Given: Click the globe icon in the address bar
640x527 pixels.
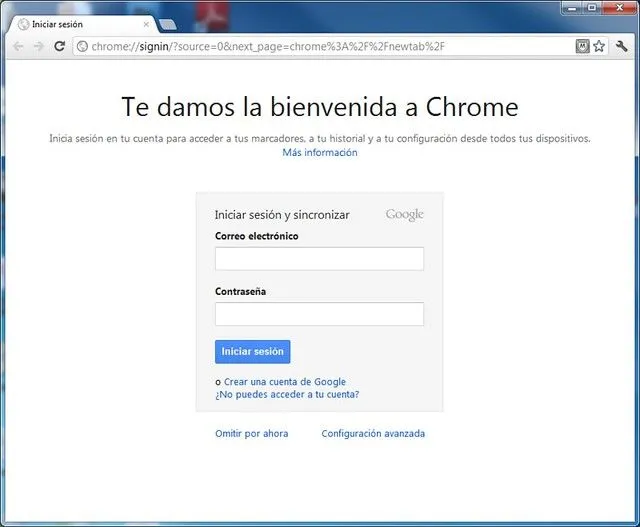Looking at the screenshot, I should 82,47.
